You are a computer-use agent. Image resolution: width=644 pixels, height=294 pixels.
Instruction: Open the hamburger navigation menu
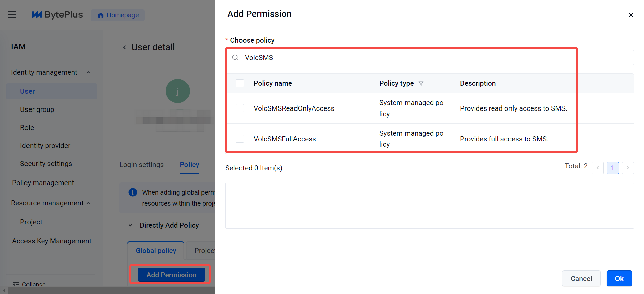[x=12, y=14]
